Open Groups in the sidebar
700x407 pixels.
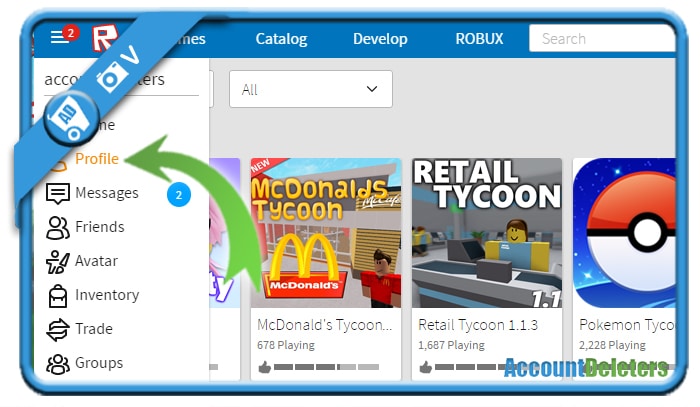[99, 363]
